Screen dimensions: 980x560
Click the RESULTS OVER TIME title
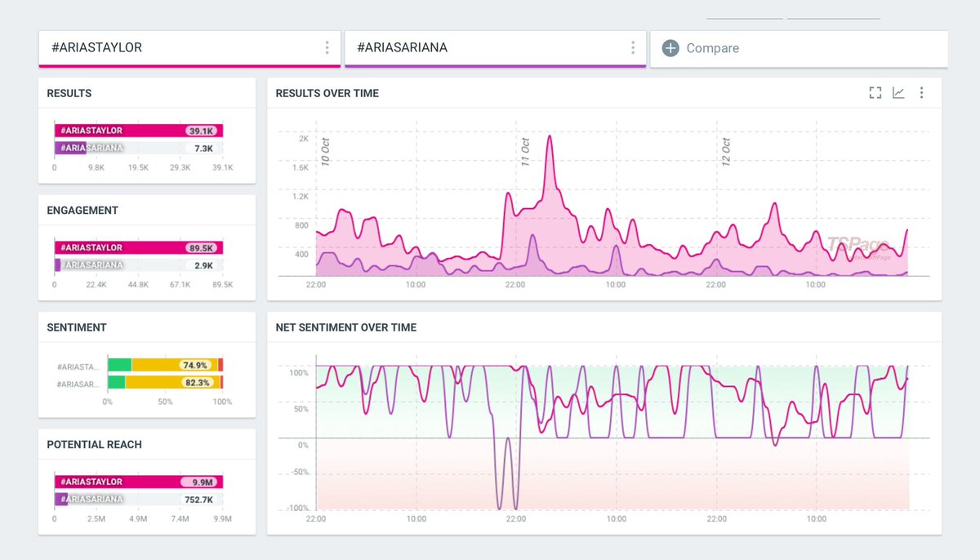327,93
